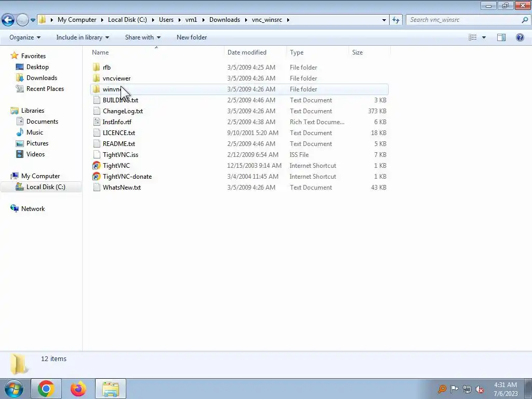The height and width of the screenshot is (399, 532).
Task: Select the vncviewer folder icon
Action: 97,78
